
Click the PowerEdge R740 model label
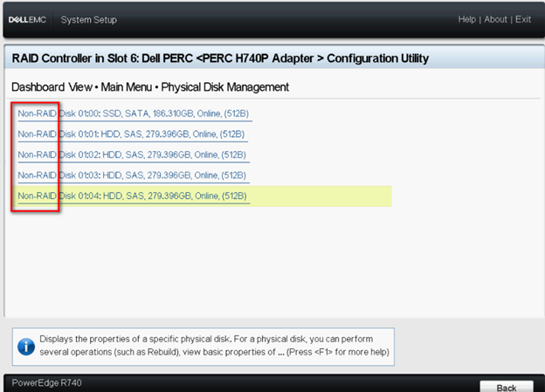point(46,382)
